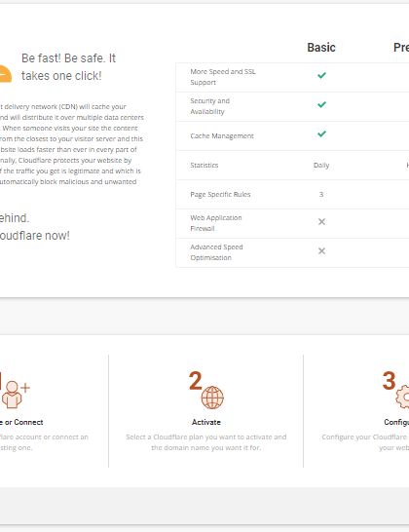Select the 'More Speed and SSL Support' row label
The height and width of the screenshot is (532, 409).
[223, 77]
